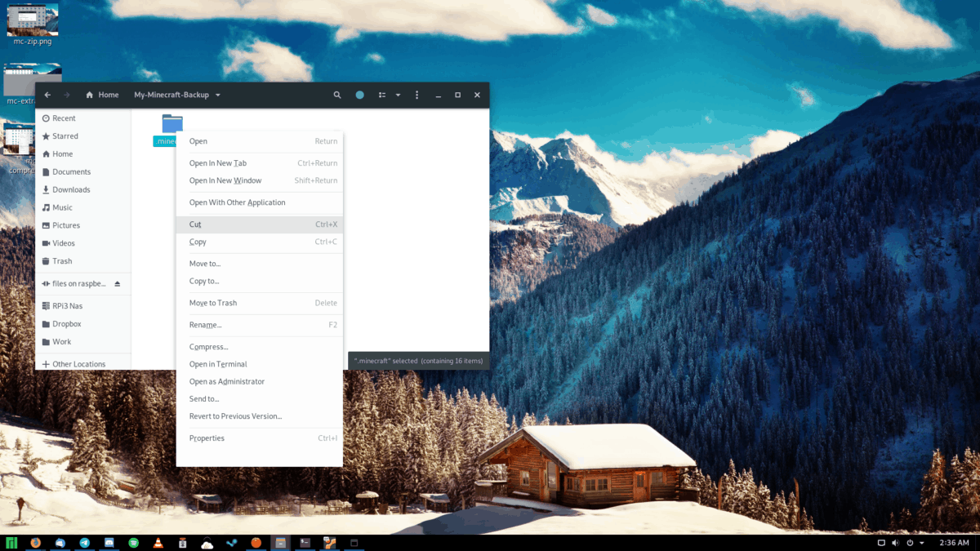Open display icon in system tray
Image resolution: width=980 pixels, height=551 pixels.
[881, 543]
